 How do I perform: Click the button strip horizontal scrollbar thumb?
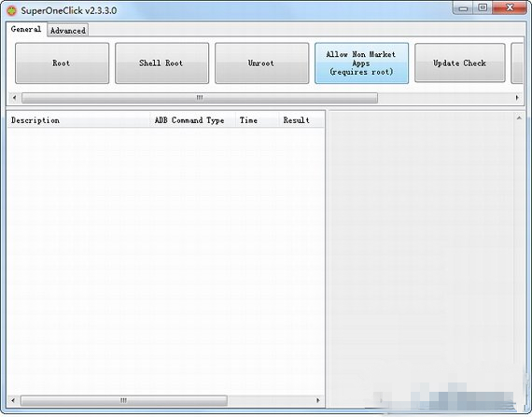(x=200, y=98)
